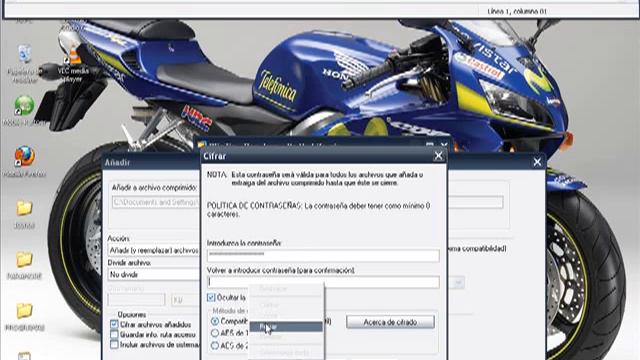
Task: Focus the 'Introduzca la contraseña' password field
Action: (323, 256)
